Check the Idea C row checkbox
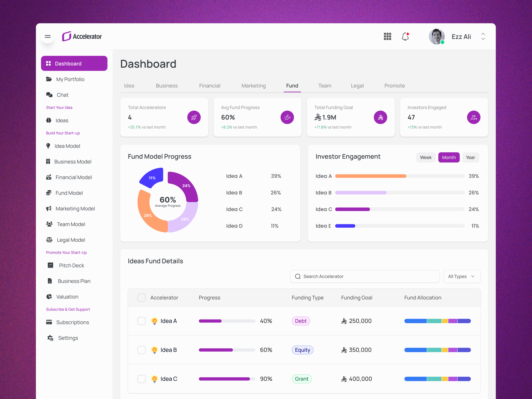Viewport: 532px width, 399px height. tap(141, 379)
